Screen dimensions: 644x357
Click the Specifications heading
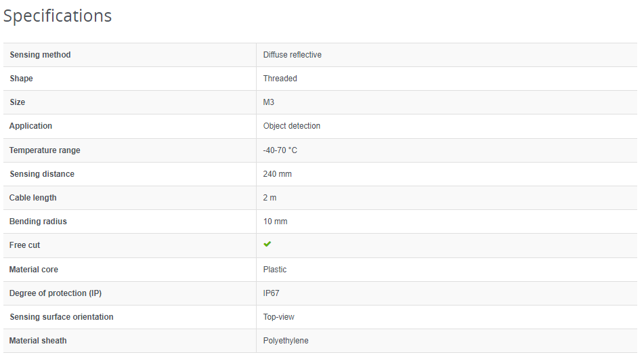tap(58, 16)
